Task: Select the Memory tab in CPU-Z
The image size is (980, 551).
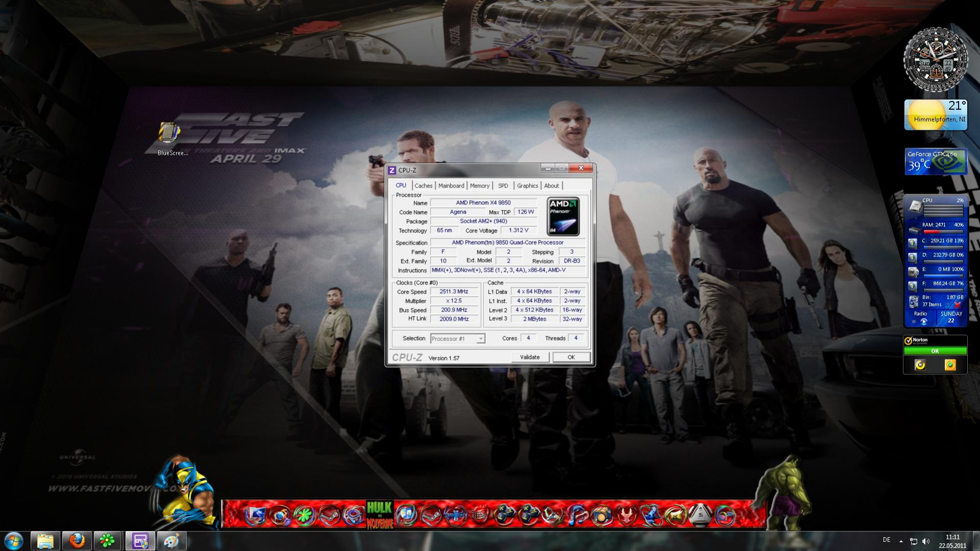Action: point(480,186)
